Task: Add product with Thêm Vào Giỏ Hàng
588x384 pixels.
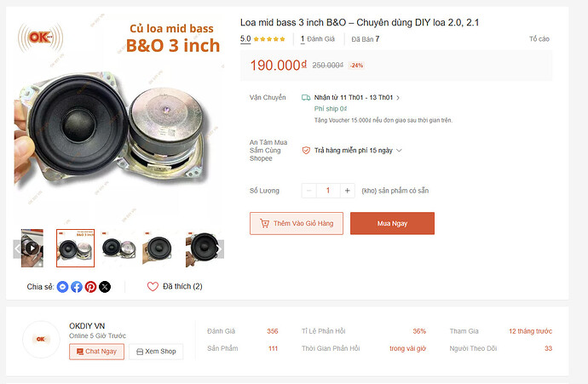Action: click(x=297, y=223)
